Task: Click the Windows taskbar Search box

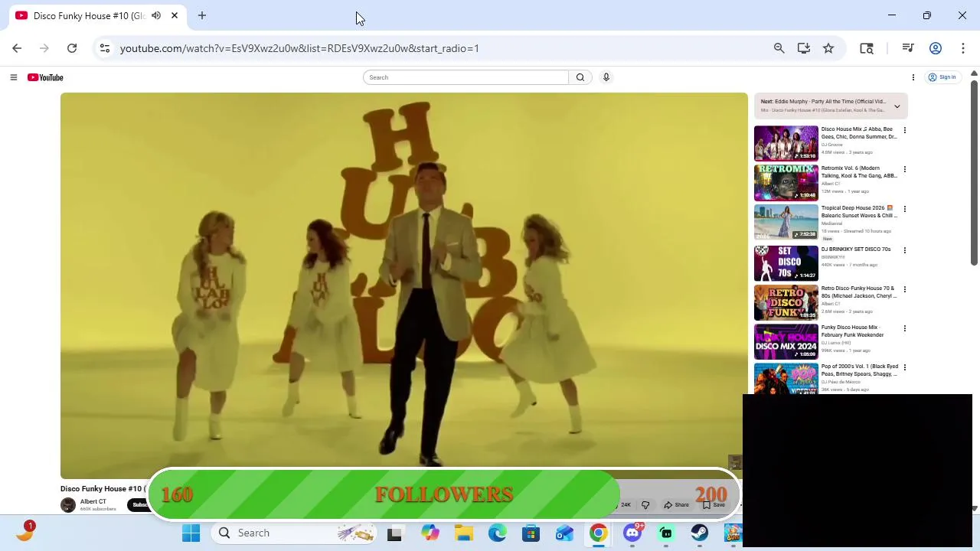Action: tap(293, 533)
